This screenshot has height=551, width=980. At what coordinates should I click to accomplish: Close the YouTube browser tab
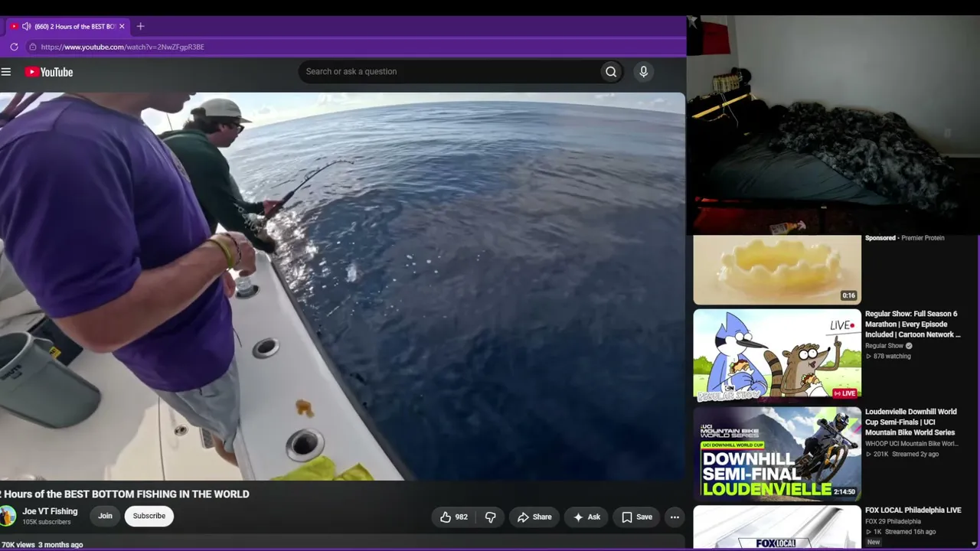pyautogui.click(x=122, y=26)
